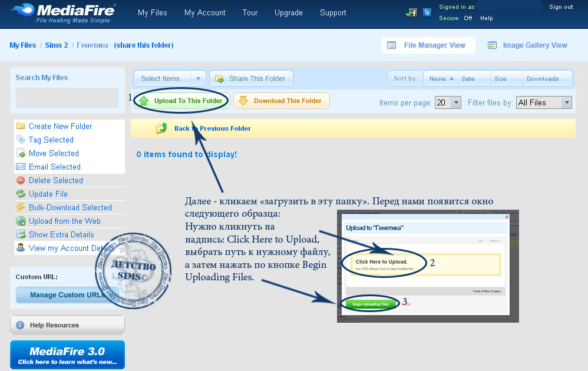Open Tour in the top navigation
The image size is (588, 371).
[250, 13]
